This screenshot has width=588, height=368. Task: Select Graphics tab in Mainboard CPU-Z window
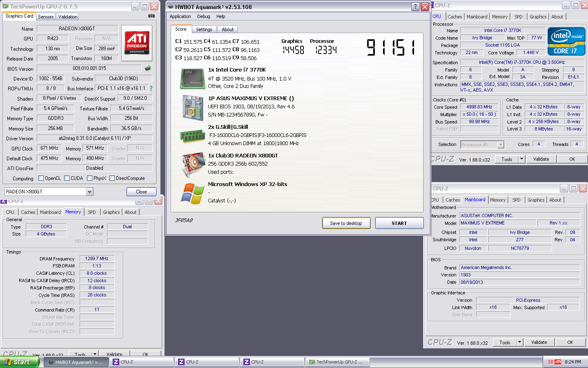536,200
